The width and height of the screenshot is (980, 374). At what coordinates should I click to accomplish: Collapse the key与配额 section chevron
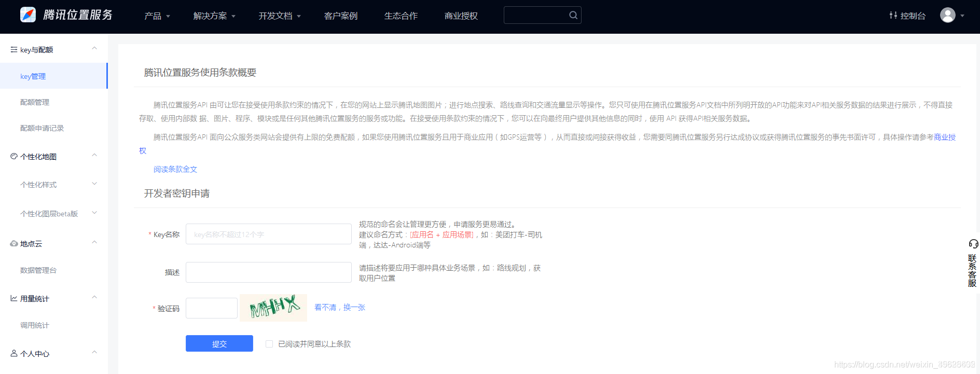click(x=94, y=48)
